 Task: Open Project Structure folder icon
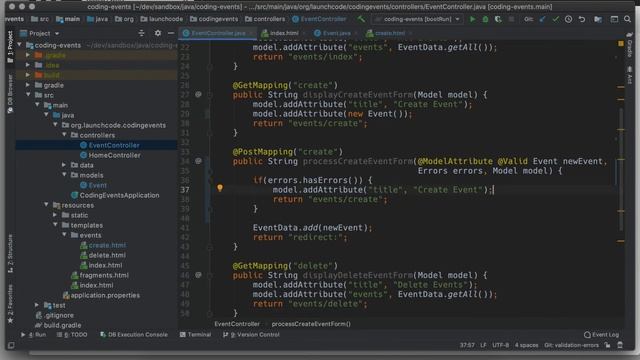pyautogui.click(x=598, y=19)
